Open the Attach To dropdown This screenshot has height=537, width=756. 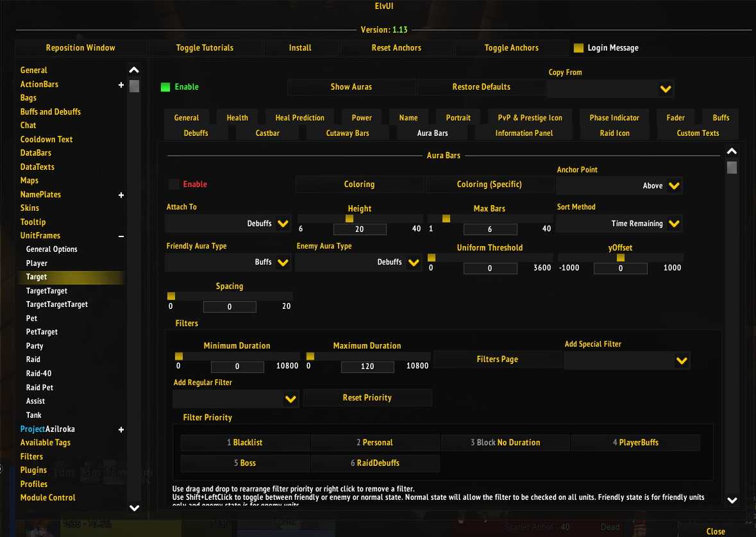228,223
